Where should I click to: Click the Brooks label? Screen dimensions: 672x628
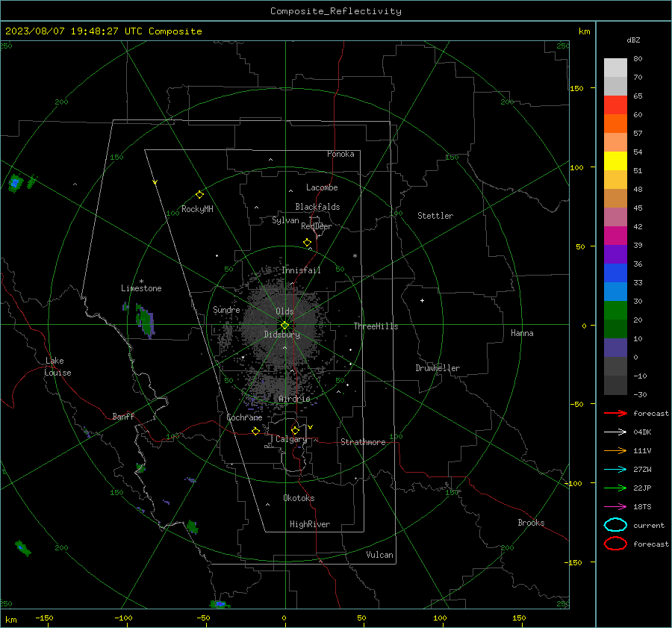(531, 523)
